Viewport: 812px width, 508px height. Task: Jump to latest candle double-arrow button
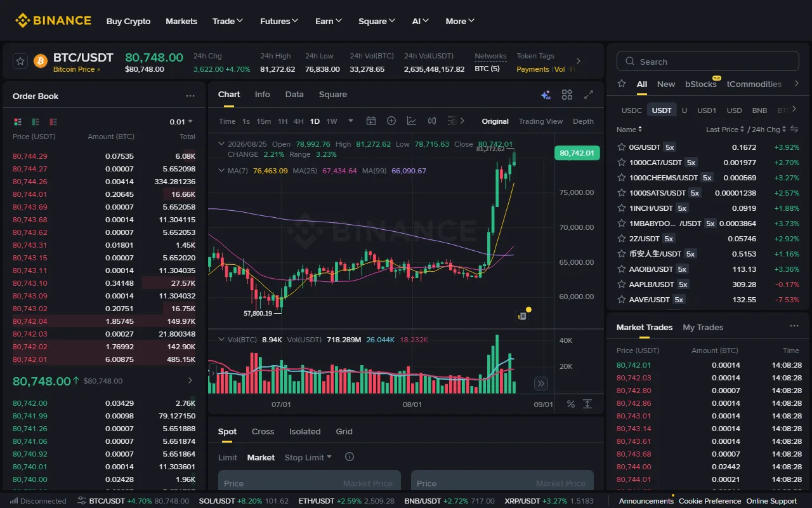(x=541, y=383)
